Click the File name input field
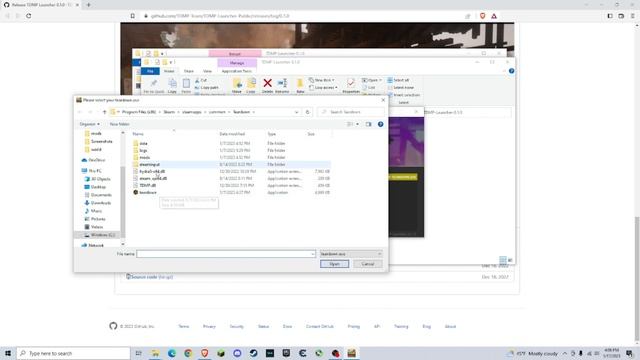The height and width of the screenshot is (360, 640). [226, 254]
